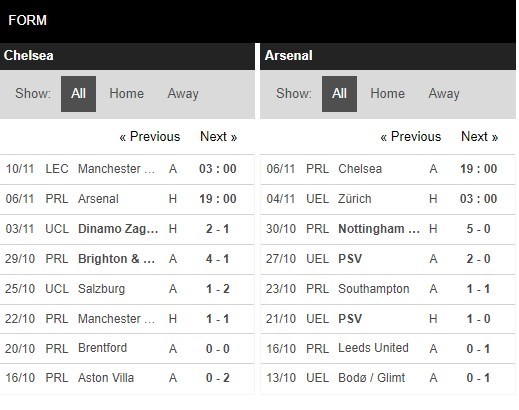Click the Salzburg 1-2 score

pyautogui.click(x=217, y=289)
